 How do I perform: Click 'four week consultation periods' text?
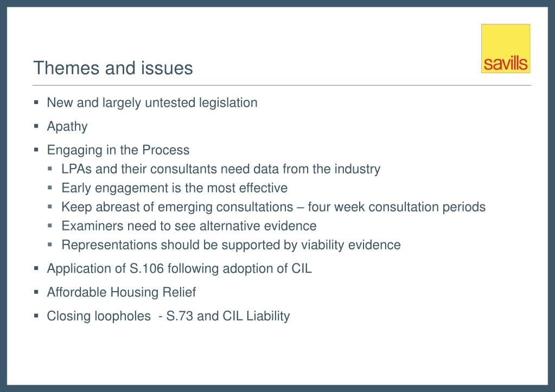[x=397, y=207]
